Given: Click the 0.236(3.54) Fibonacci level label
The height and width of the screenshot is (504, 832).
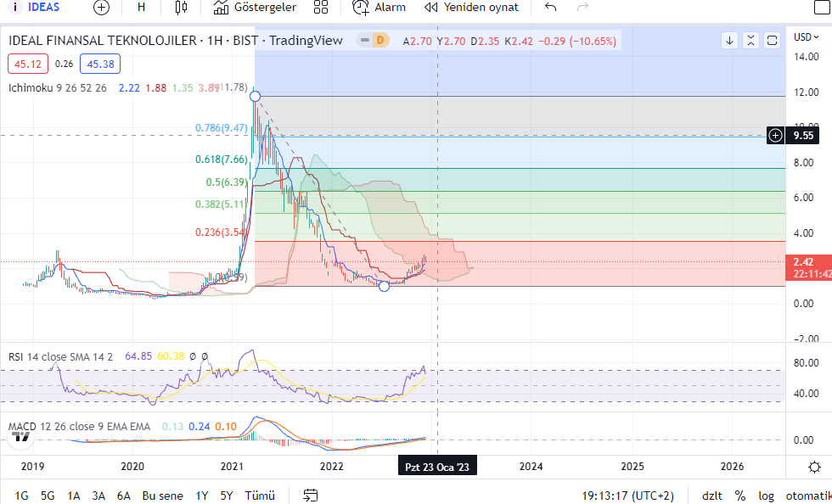Looking at the screenshot, I should 220,232.
